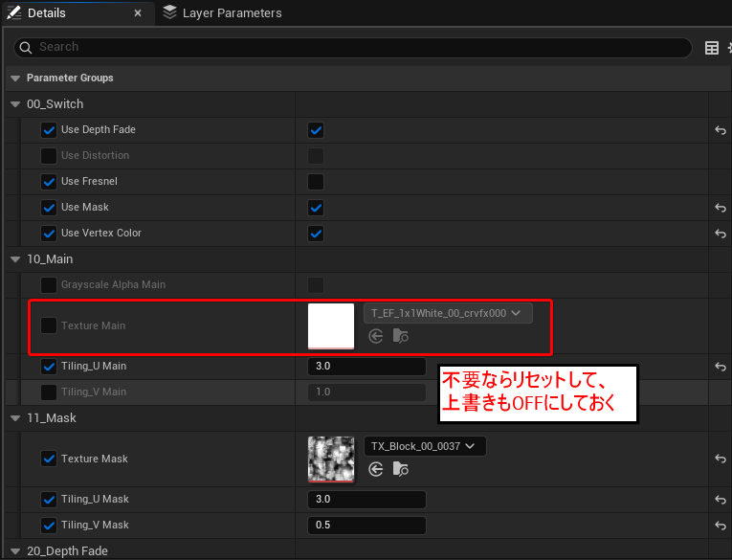The image size is (732, 560).
Task: Click the Search parameters field
Action: click(x=354, y=48)
